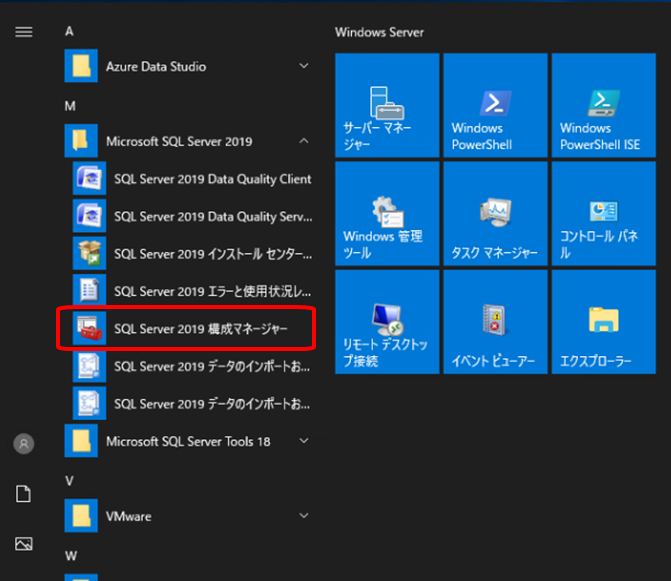Select SQL Server 2019 Data Quality Client text
Screen dimensions: 671x581
(x=212, y=179)
